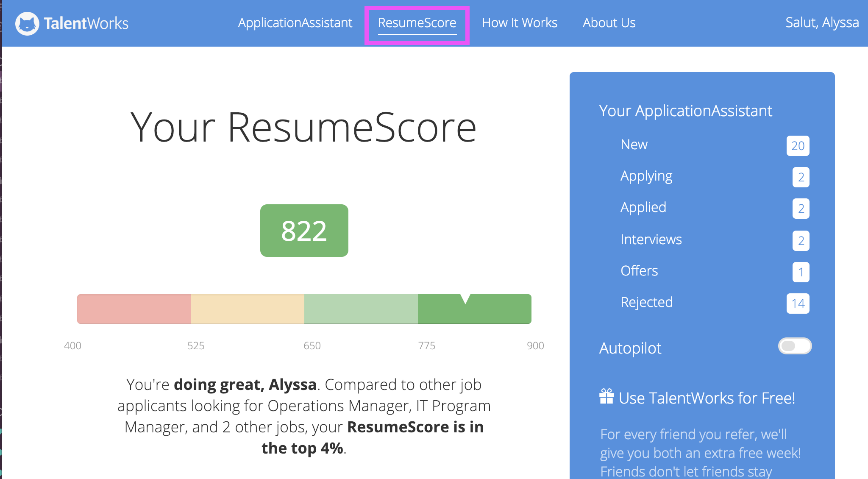The height and width of the screenshot is (479, 868).
Task: Select the ResumeScore nav tab
Action: (417, 22)
